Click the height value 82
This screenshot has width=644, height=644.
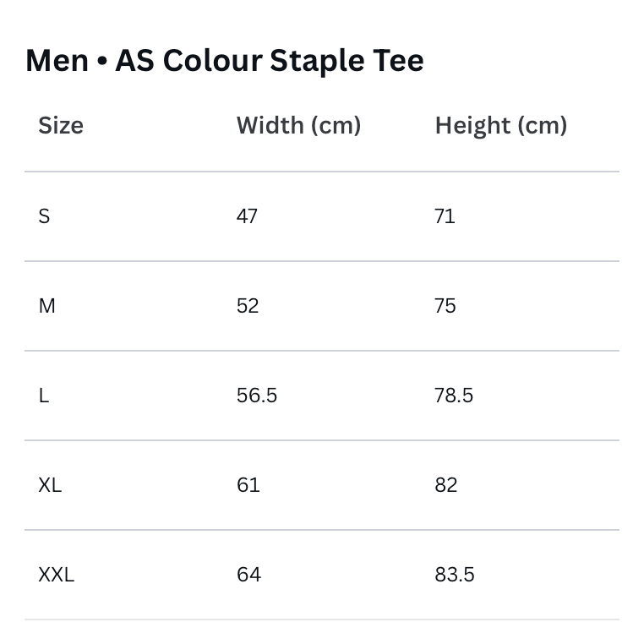click(x=445, y=485)
